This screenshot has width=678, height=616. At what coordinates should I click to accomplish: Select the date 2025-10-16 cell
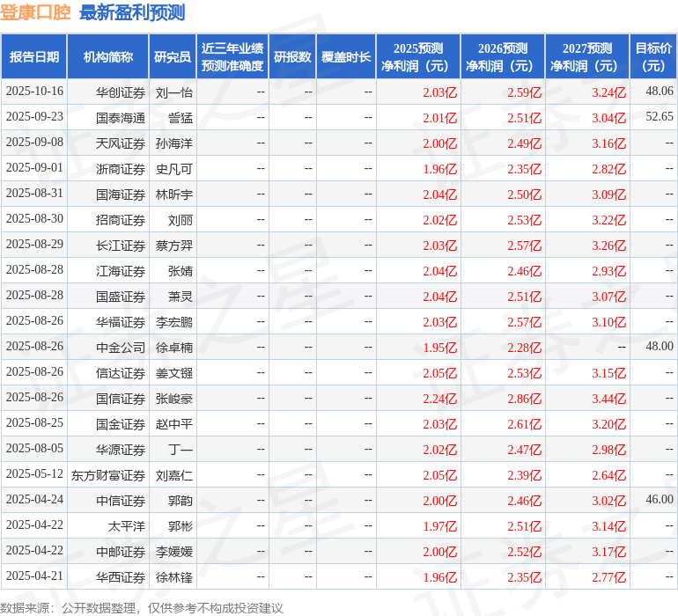(x=34, y=92)
